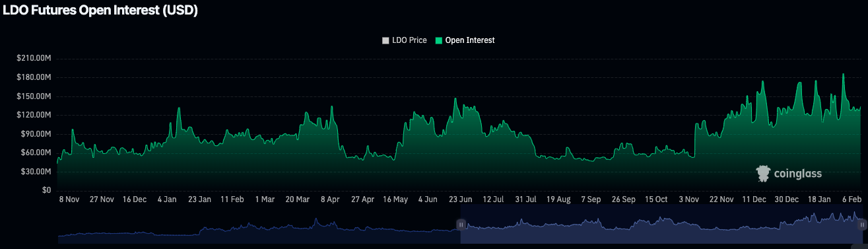Click the 8 Apr date label
This screenshot has width=868, height=249.
[x=330, y=199]
